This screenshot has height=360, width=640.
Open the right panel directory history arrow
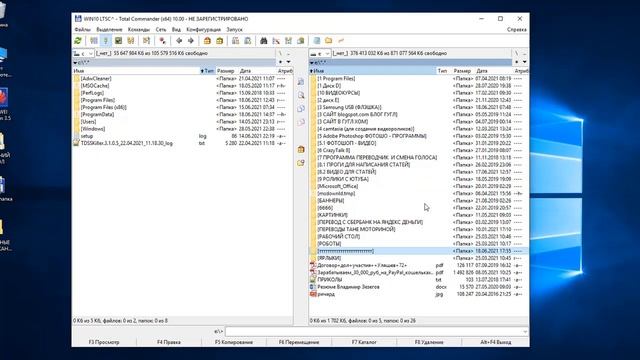[x=525, y=62]
